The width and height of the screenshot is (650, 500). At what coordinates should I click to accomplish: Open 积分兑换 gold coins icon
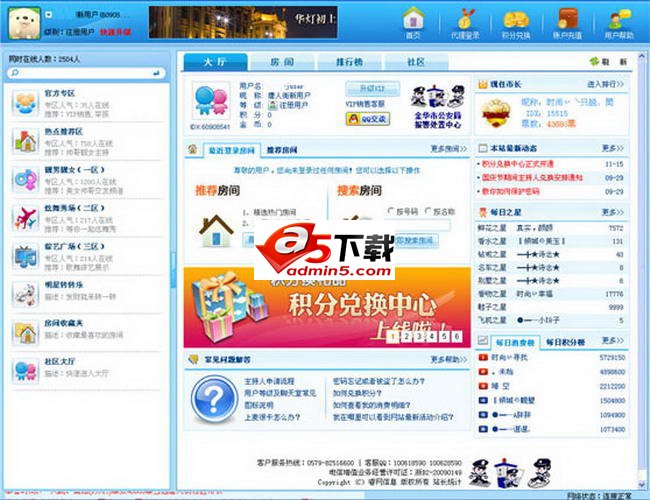click(x=516, y=24)
